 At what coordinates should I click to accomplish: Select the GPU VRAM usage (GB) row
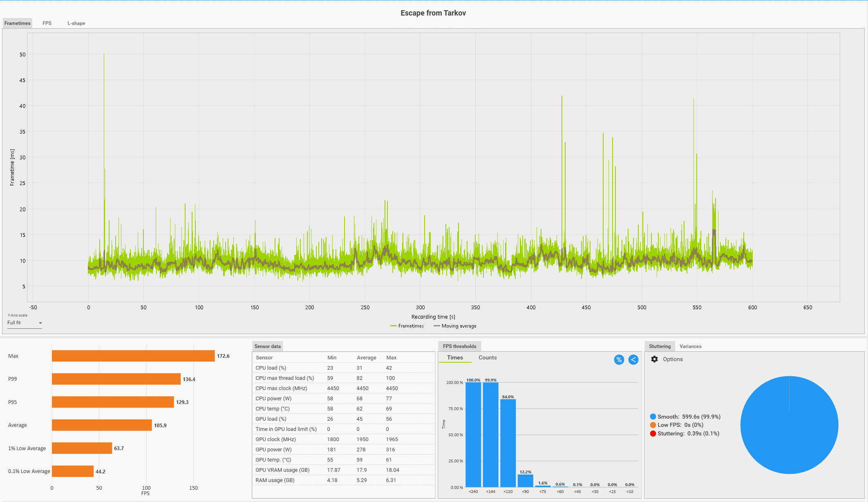pos(343,470)
